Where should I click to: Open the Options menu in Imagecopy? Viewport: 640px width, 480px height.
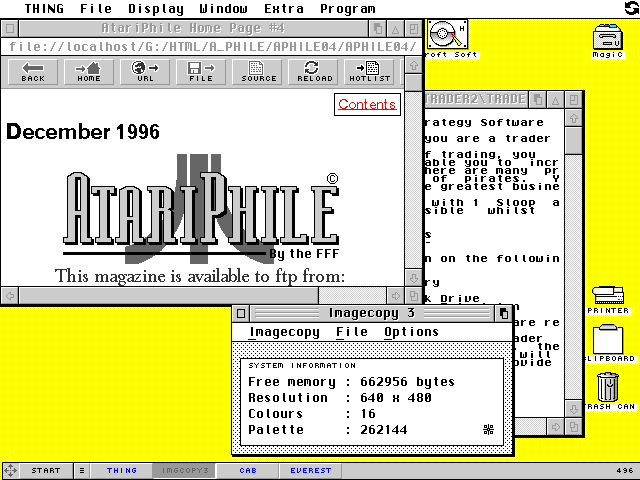tap(411, 332)
